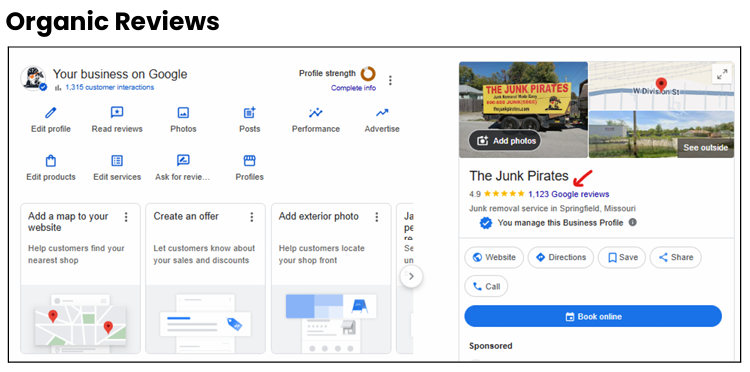This screenshot has width=750, height=372.
Task: Click the Sponsored label
Action: click(490, 346)
